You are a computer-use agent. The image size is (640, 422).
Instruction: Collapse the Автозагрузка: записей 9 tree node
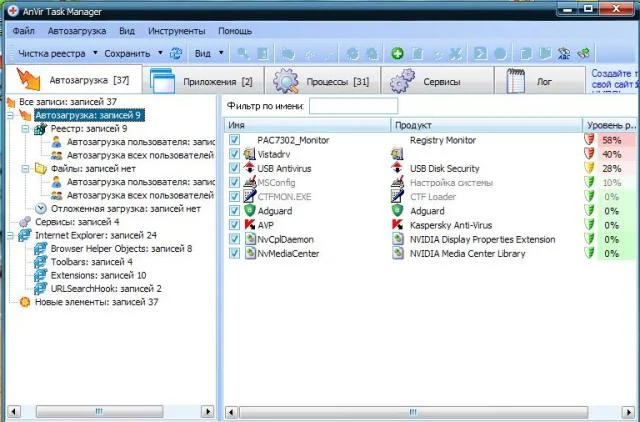coord(10,115)
